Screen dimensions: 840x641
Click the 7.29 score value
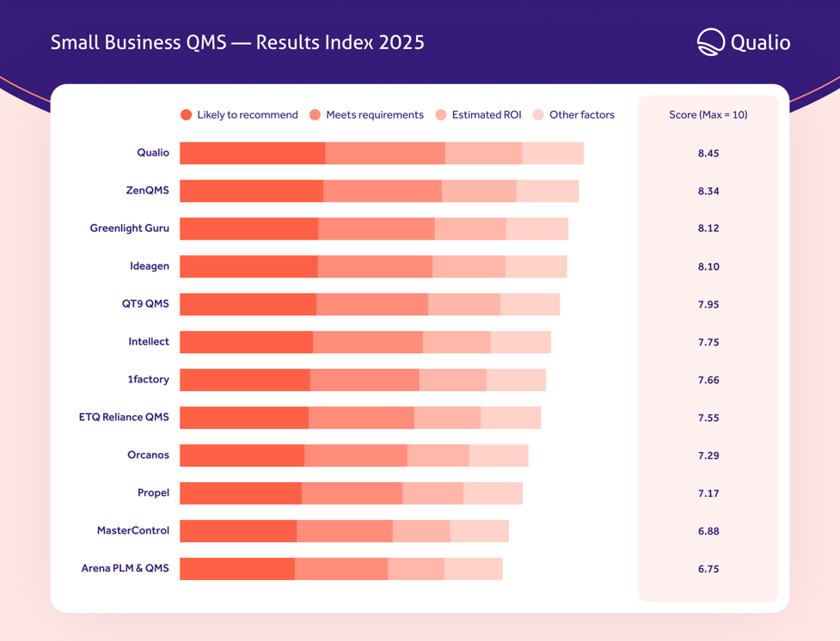tap(708, 455)
